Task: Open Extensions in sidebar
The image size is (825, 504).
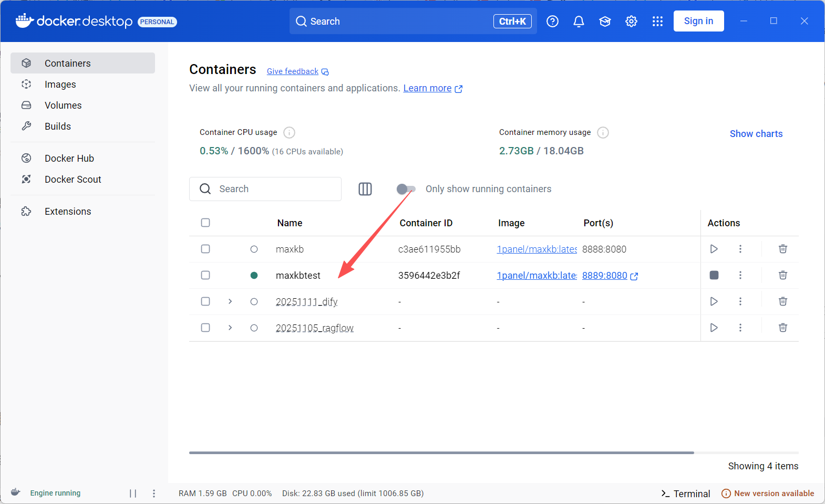Action: (82, 211)
